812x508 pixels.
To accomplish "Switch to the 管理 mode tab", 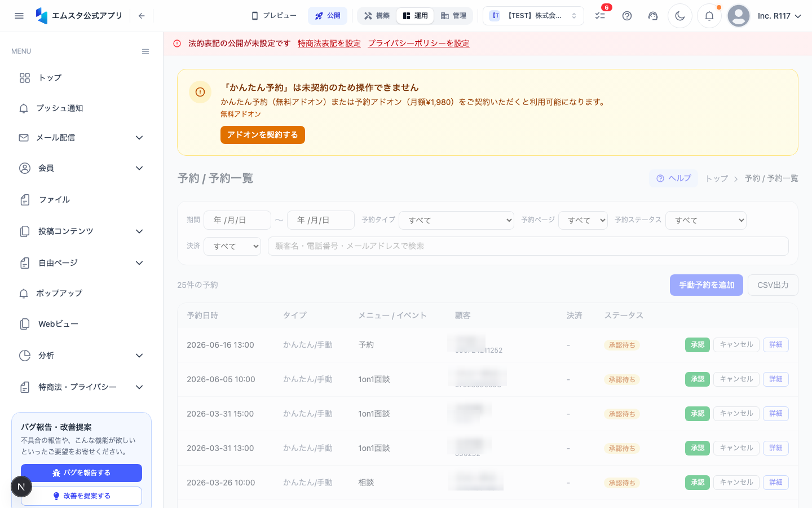I will pos(453,16).
